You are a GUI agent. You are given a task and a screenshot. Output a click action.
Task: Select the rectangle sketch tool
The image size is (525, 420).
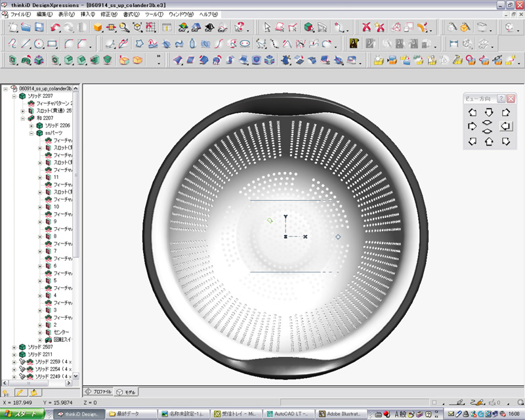52,44
